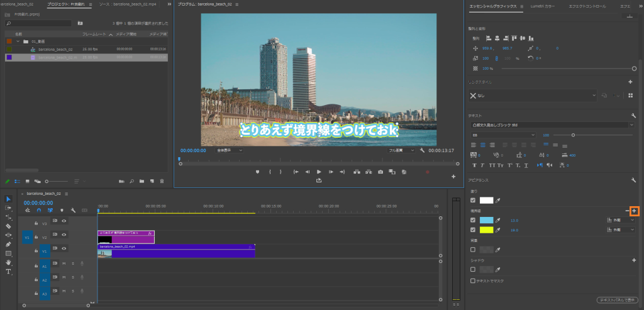The height and width of the screenshot is (310, 644).
Task: Open the font style dropdown
Action: [504, 135]
